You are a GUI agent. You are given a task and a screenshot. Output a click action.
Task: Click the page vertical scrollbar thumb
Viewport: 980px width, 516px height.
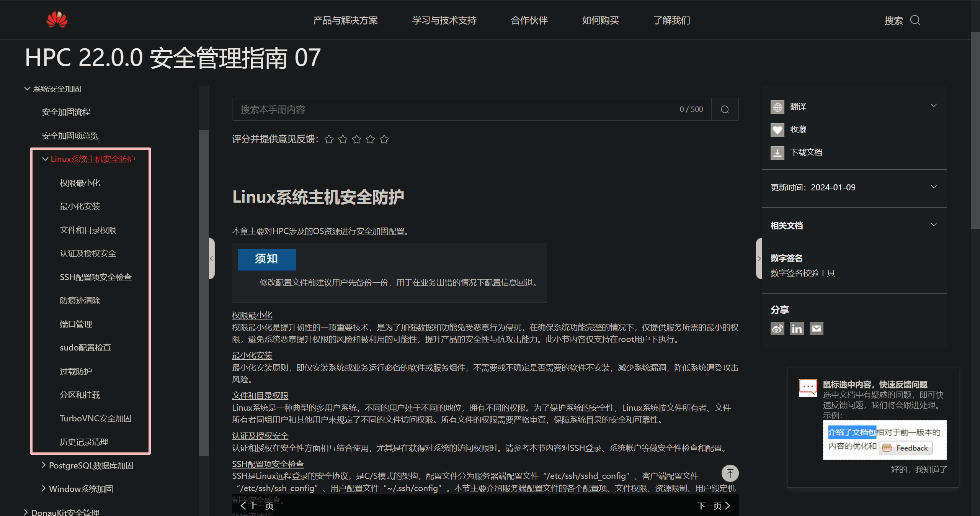pyautogui.click(x=975, y=130)
